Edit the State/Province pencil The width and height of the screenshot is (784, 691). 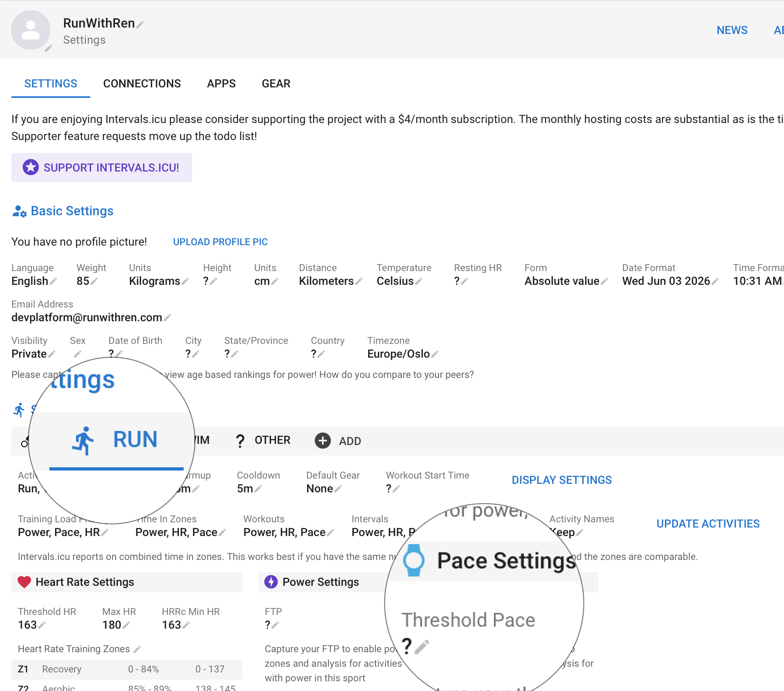[x=235, y=354]
